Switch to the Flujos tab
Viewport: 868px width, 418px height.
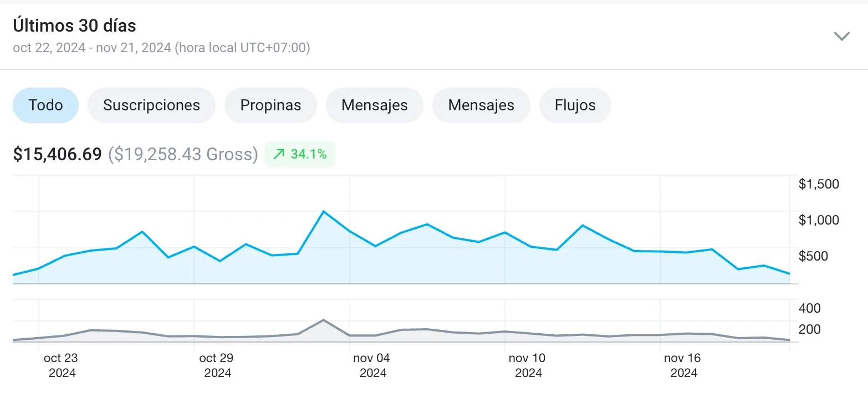(575, 105)
